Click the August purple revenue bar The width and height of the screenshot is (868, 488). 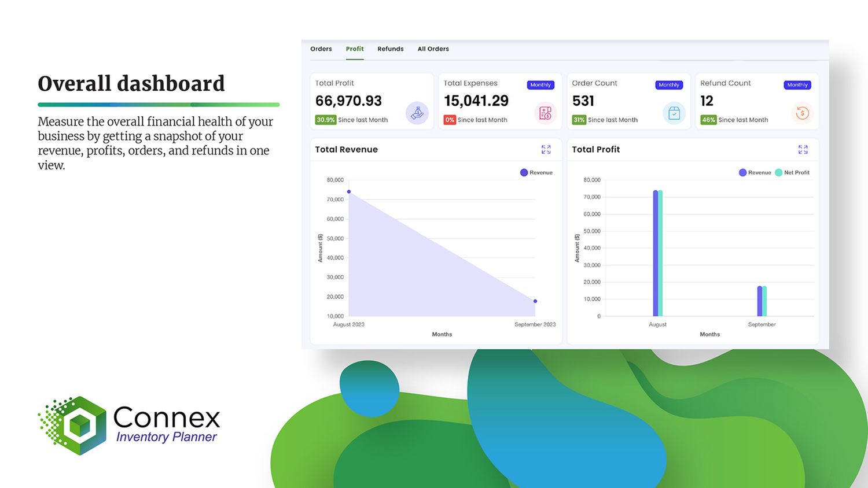656,253
